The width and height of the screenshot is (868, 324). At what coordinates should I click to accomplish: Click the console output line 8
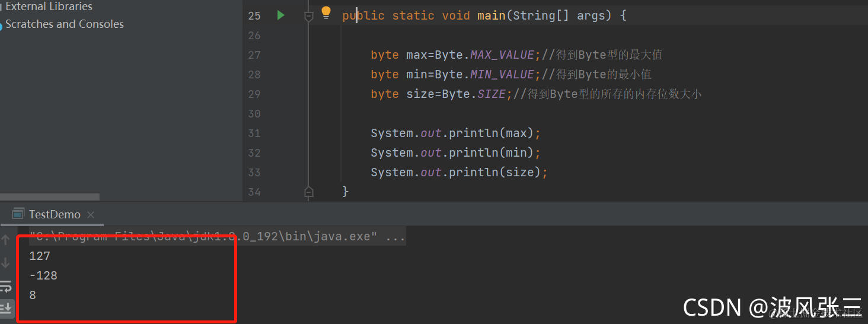33,296
